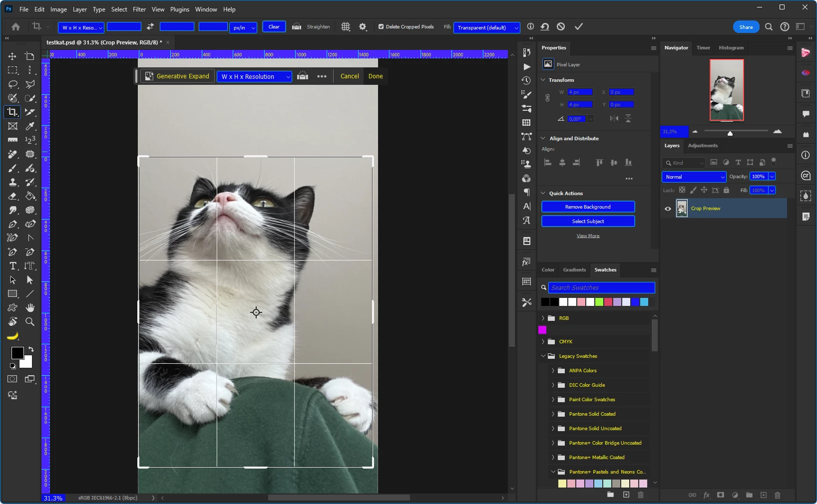Viewport: 817px width, 504px height.
Task: Open the search icon beside Share
Action: click(769, 27)
